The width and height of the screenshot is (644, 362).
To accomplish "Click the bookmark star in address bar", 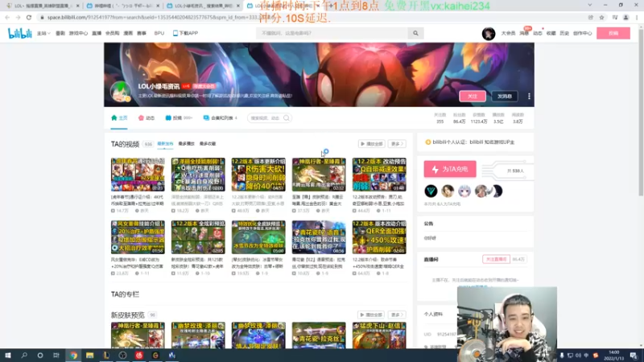I will point(601,17).
